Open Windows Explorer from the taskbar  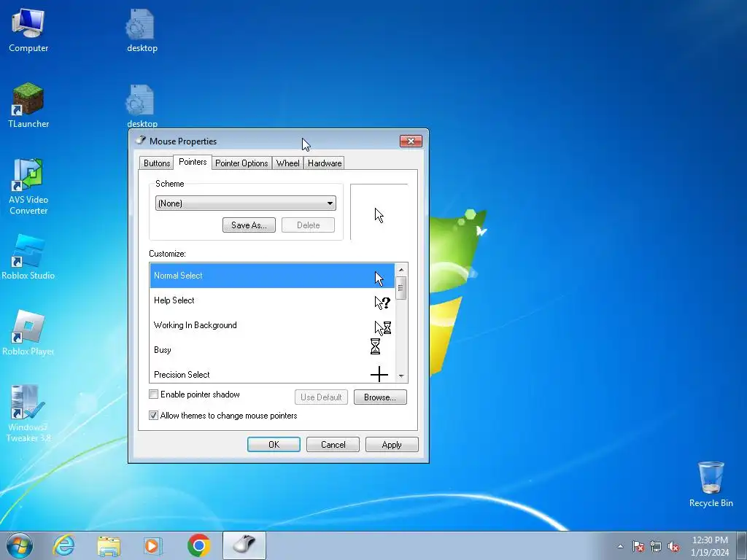click(x=109, y=545)
